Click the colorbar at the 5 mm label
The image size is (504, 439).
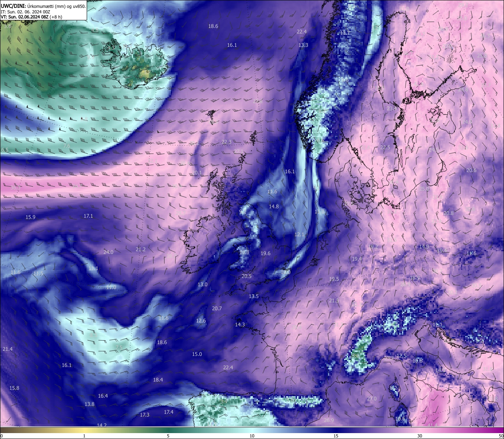pos(168,436)
